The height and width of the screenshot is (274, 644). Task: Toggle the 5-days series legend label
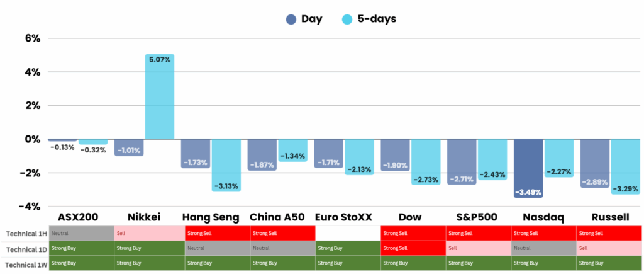click(x=377, y=19)
